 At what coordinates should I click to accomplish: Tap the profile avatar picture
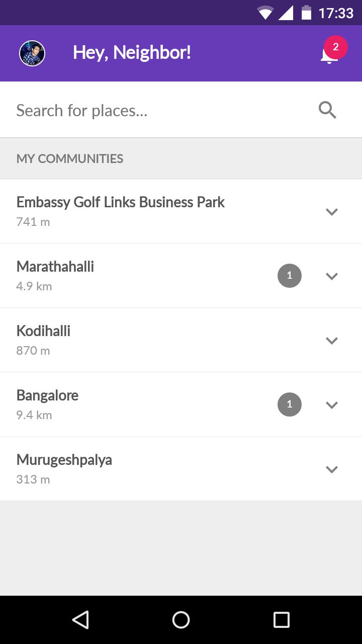pos(32,53)
